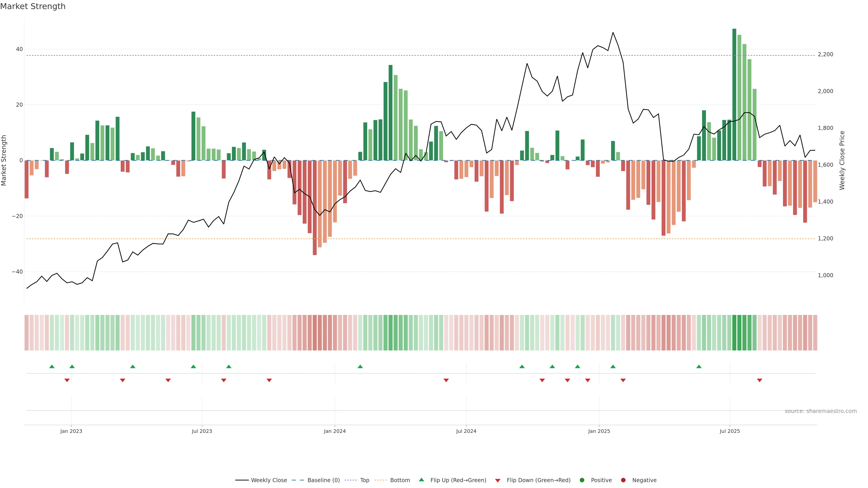Click the flip-up marker near Jan 2024

pyautogui.click(x=360, y=366)
